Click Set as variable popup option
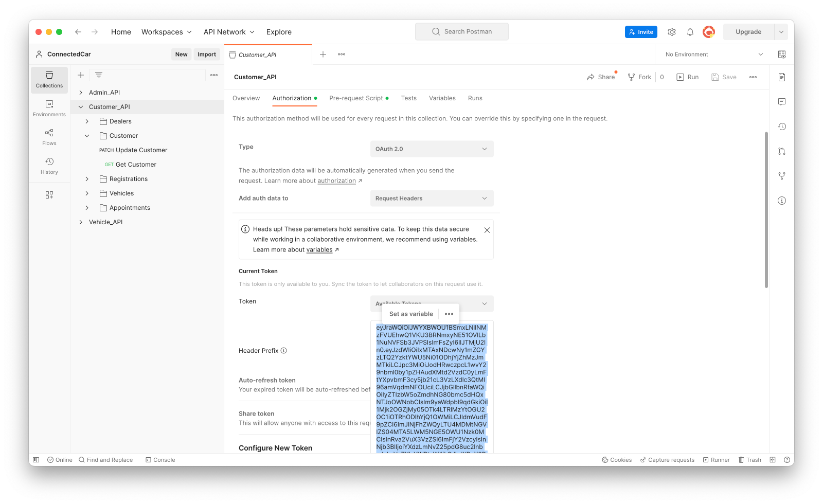This screenshot has width=823, height=504. (411, 314)
